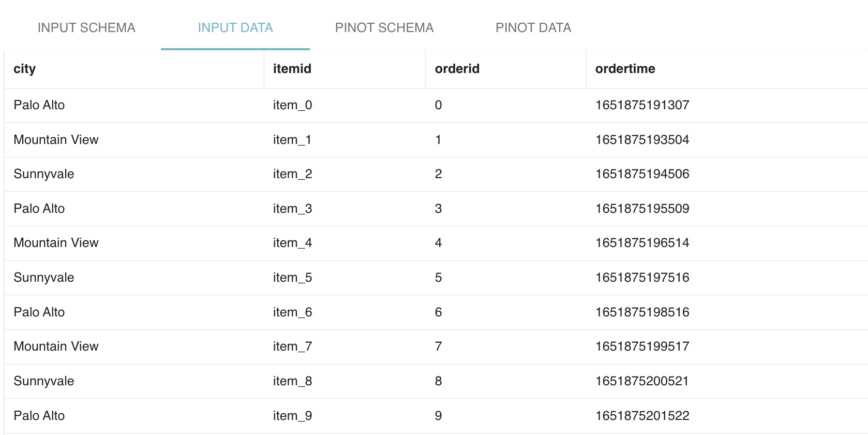Go to the PINOT DATA tab
The height and width of the screenshot is (435, 868).
click(533, 27)
